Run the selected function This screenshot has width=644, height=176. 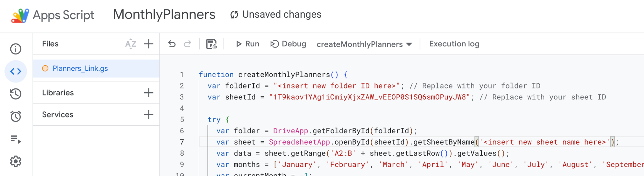[x=248, y=44]
